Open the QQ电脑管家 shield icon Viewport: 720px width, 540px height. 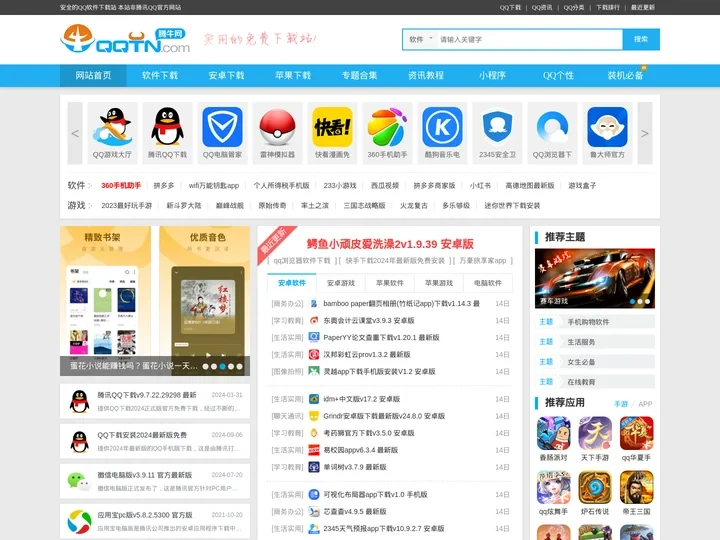click(222, 127)
